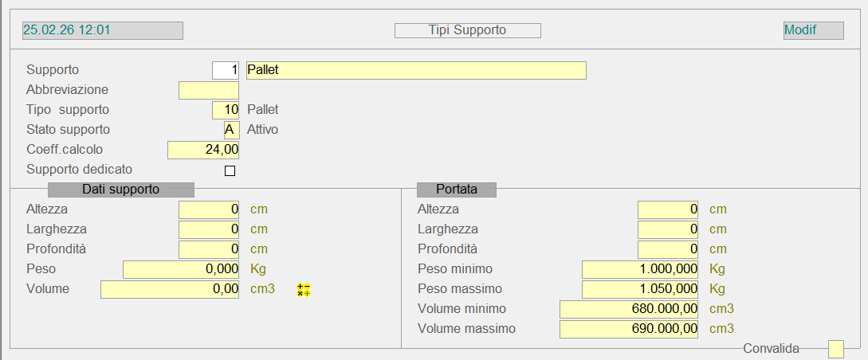
Task: Click the Dati supporto Altezza field
Action: (x=209, y=209)
